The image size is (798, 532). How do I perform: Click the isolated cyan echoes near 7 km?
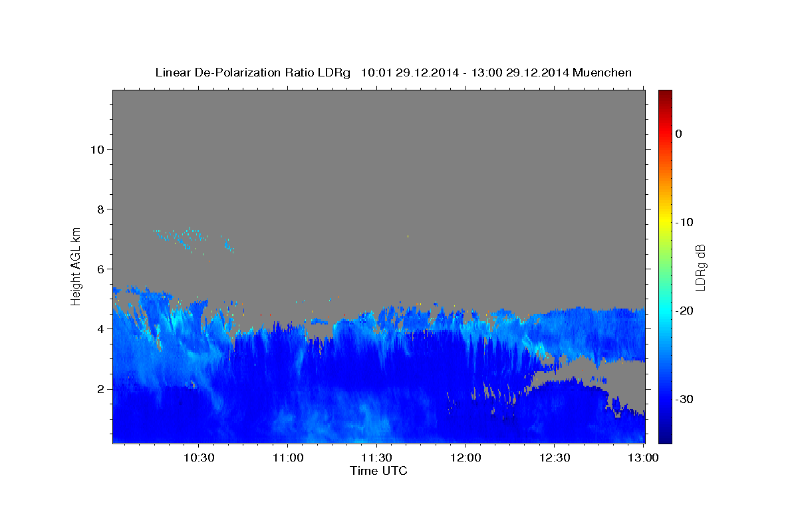point(193,239)
